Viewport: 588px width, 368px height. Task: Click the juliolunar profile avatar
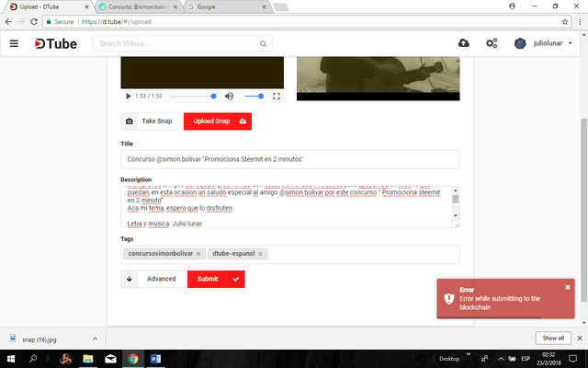(x=520, y=43)
